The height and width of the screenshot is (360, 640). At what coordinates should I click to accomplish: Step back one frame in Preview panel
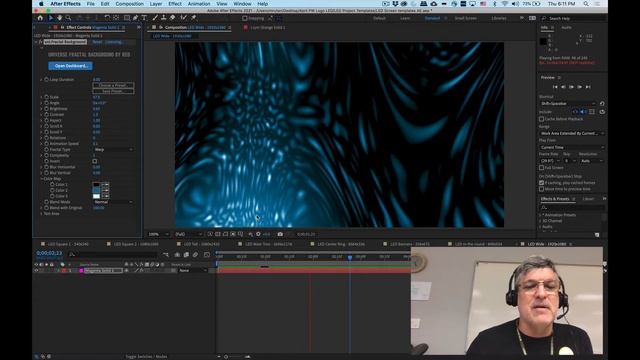pyautogui.click(x=563, y=87)
